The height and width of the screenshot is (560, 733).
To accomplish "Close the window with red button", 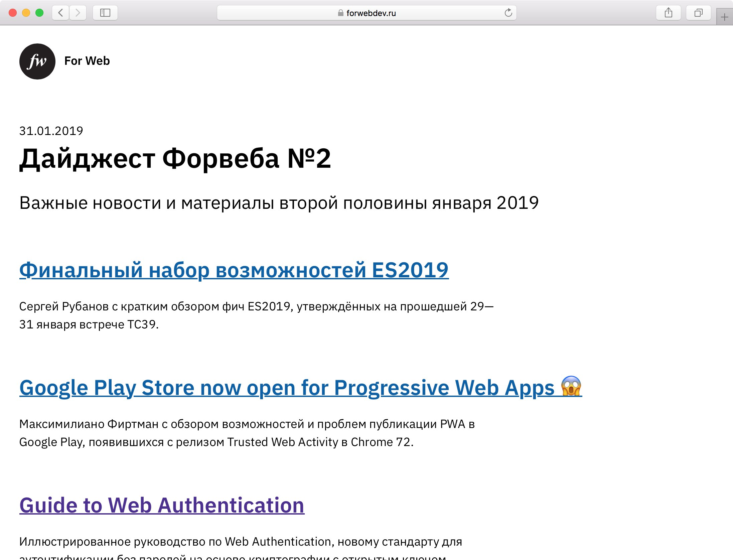I will 13,13.
